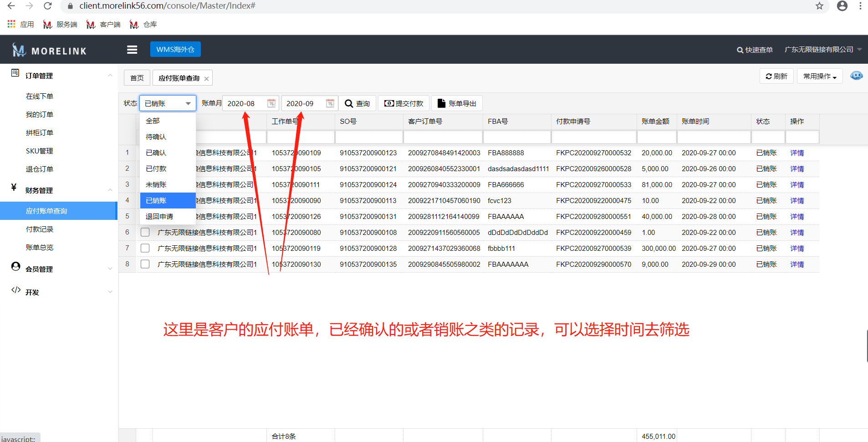
Task: Select 未销账 in the status list
Action: click(x=168, y=184)
